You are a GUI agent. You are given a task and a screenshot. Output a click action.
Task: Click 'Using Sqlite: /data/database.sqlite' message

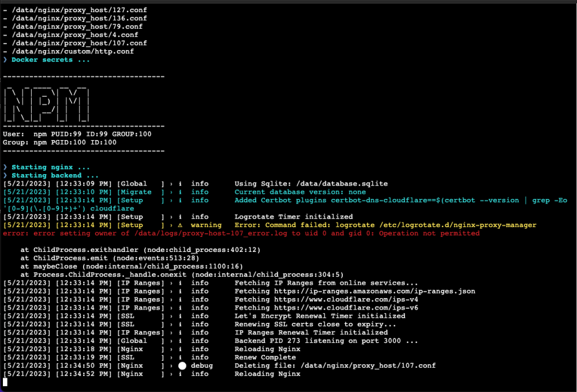[311, 184]
